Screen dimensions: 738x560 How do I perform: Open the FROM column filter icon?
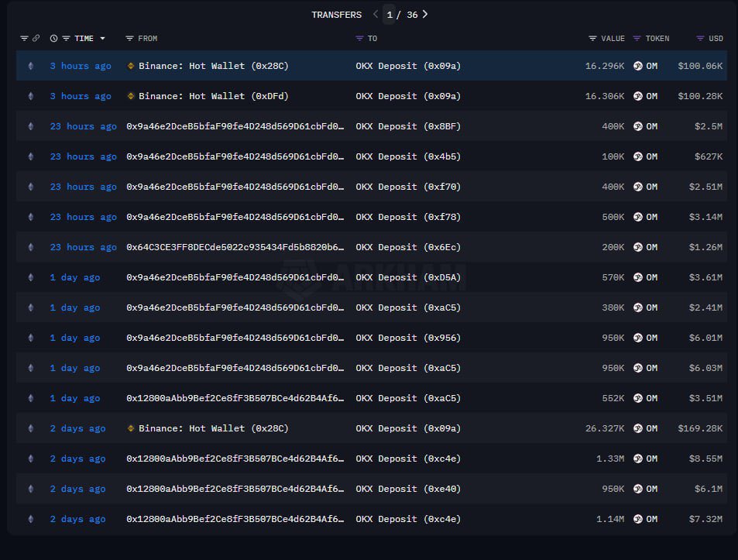pyautogui.click(x=129, y=38)
